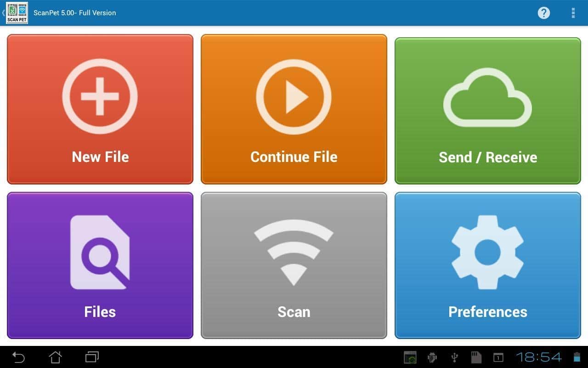Viewport: 588px width, 368px height.
Task: Open Preferences via the gear icon
Action: tap(487, 252)
